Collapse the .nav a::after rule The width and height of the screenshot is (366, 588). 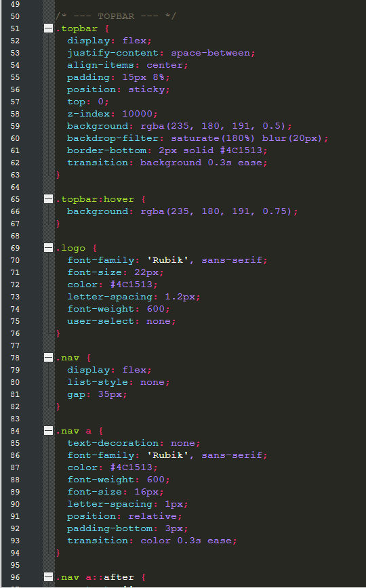click(48, 577)
